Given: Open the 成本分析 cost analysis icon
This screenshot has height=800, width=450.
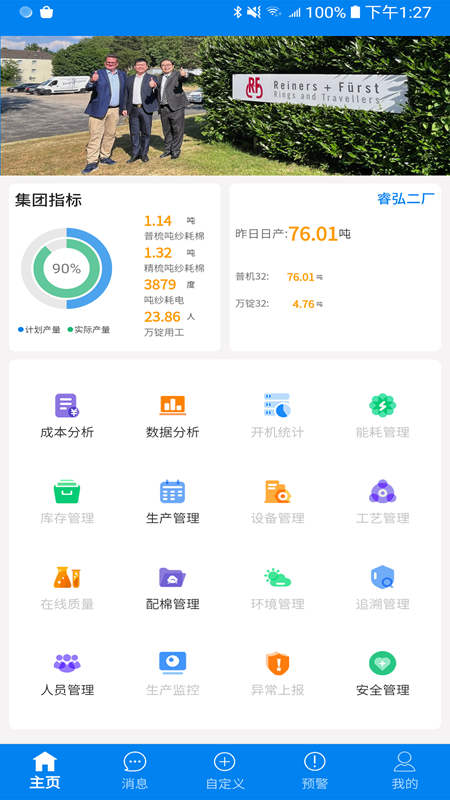Looking at the screenshot, I should click(x=67, y=406).
